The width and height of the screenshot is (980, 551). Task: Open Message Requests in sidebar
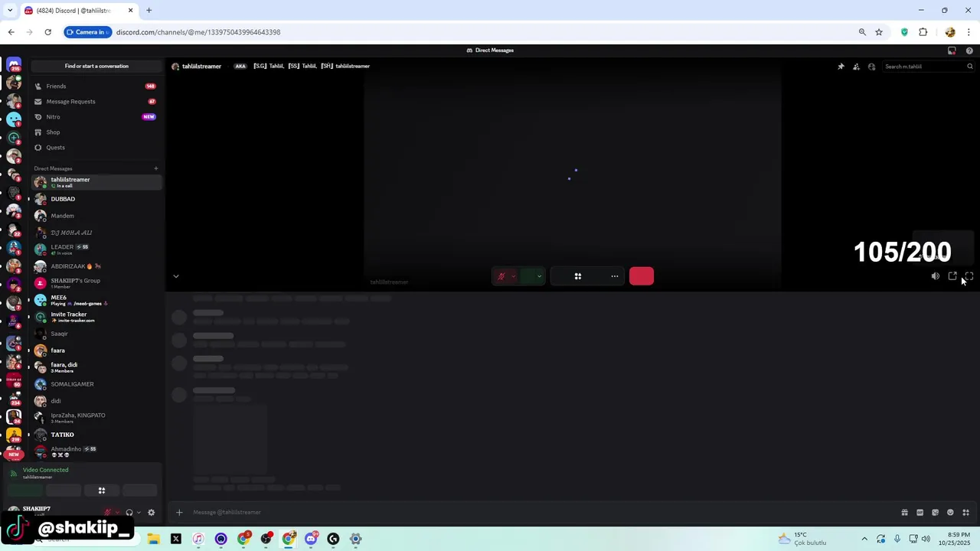(96, 102)
